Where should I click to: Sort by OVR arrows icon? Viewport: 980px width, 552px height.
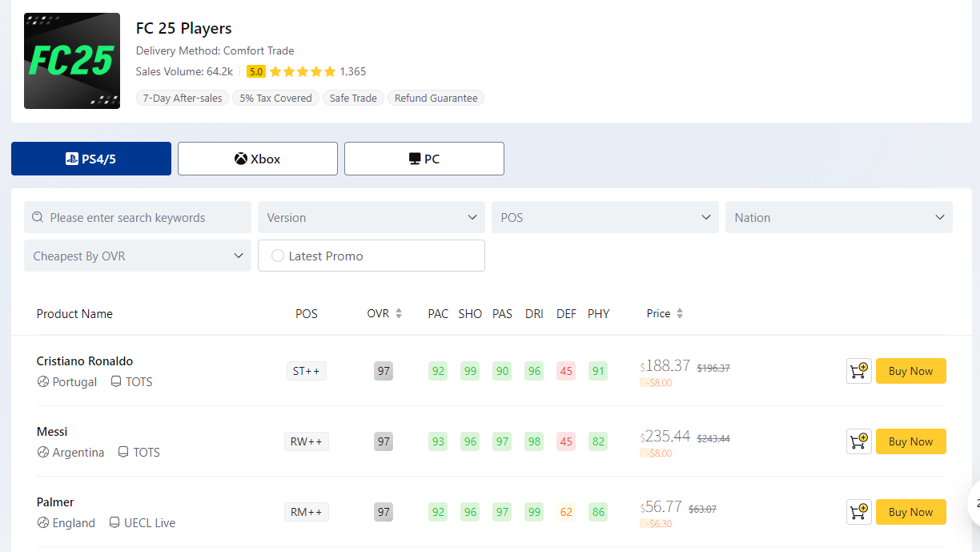(x=399, y=313)
